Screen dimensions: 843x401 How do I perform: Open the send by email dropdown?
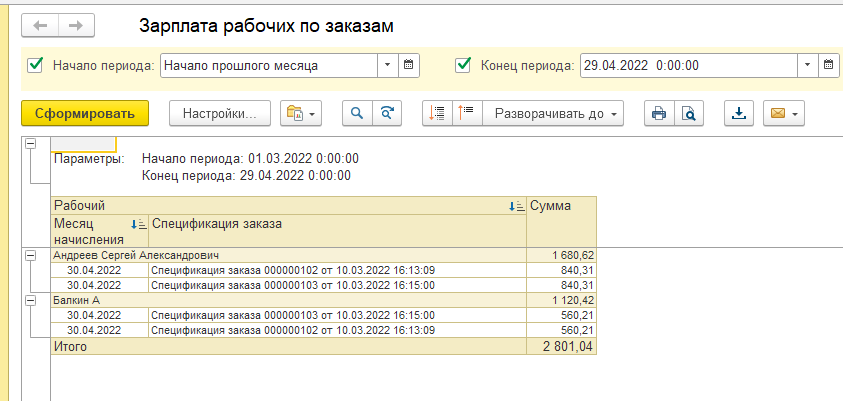783,113
